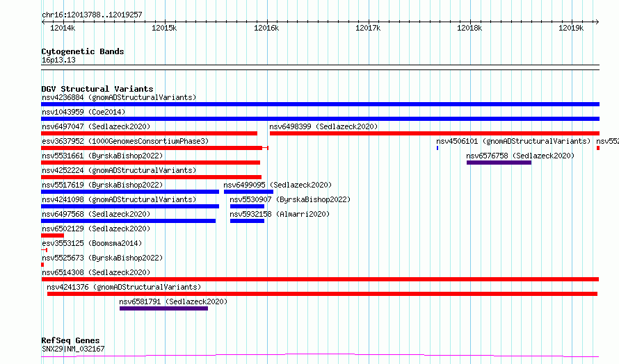Click the nsv4506101 gnomADStructuralVariants label

point(513,141)
